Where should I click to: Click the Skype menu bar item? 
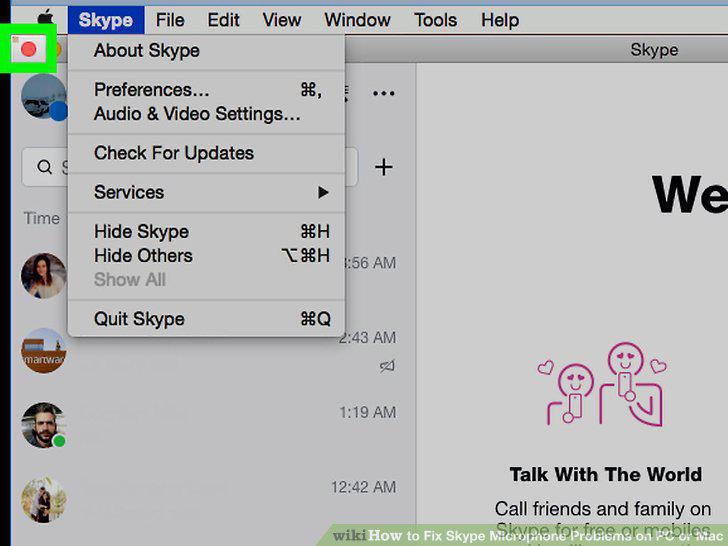(106, 20)
